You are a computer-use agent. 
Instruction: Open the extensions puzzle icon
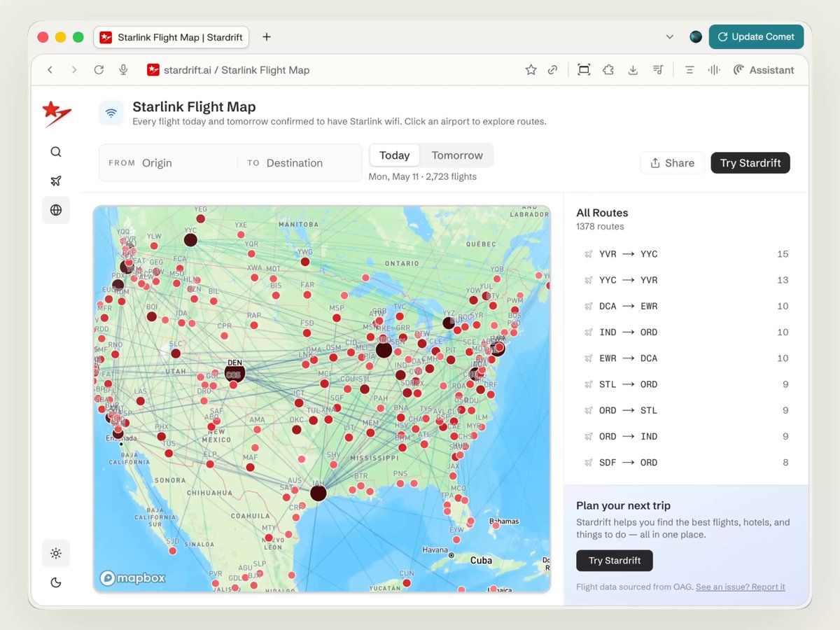[x=608, y=70]
